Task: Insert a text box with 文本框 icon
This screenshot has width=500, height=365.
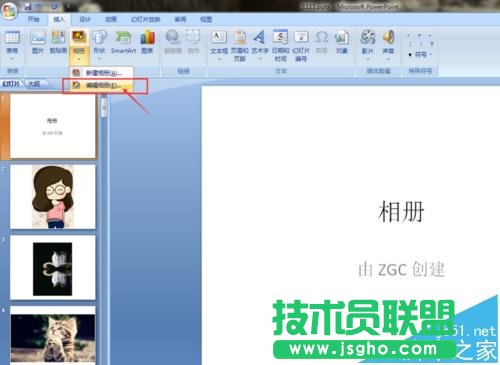Action: (219, 37)
